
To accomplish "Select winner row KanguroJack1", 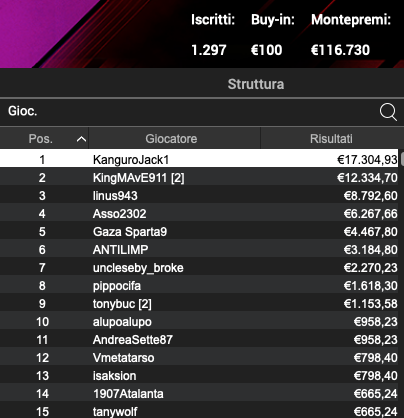I will [x=199, y=159].
